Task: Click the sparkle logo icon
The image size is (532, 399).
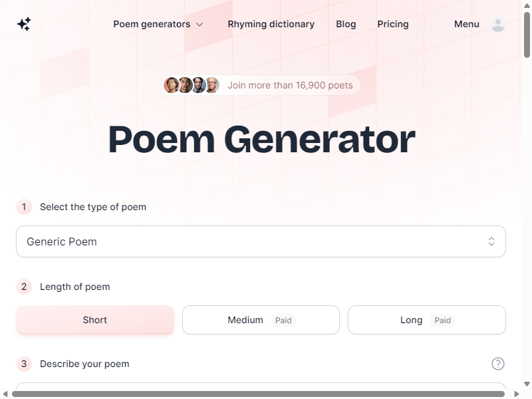Action: [x=24, y=24]
